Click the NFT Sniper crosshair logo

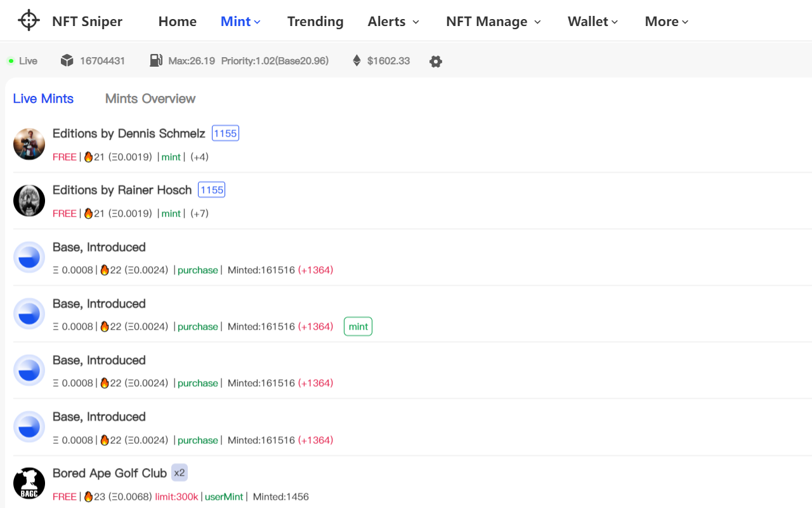click(x=28, y=20)
